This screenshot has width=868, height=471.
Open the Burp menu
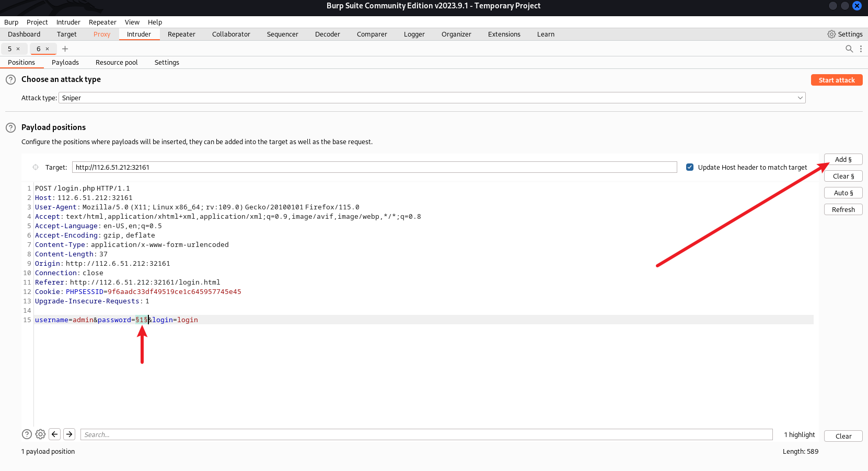pyautogui.click(x=11, y=22)
